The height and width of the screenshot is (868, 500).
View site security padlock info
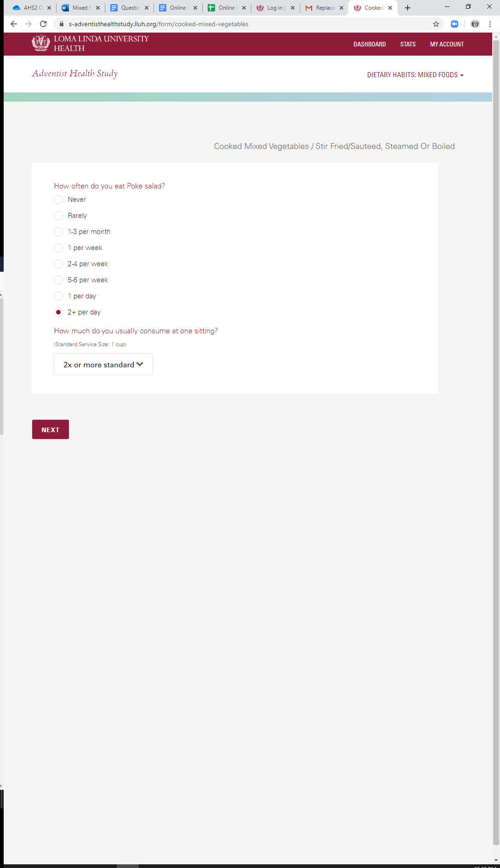[x=62, y=24]
